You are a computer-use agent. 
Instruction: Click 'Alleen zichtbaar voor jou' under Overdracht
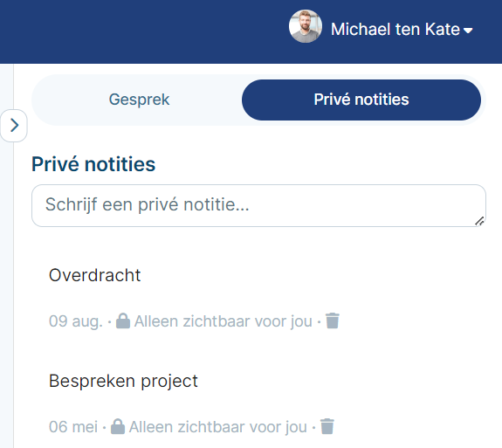223,321
